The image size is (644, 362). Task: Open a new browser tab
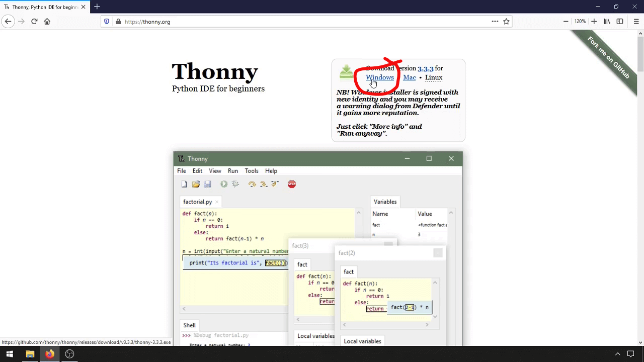(97, 7)
